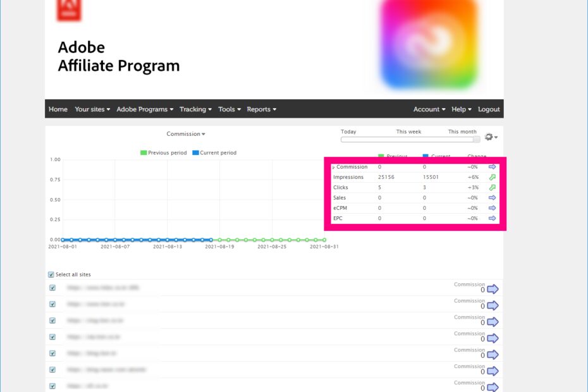Select the This week period label

[x=408, y=132]
